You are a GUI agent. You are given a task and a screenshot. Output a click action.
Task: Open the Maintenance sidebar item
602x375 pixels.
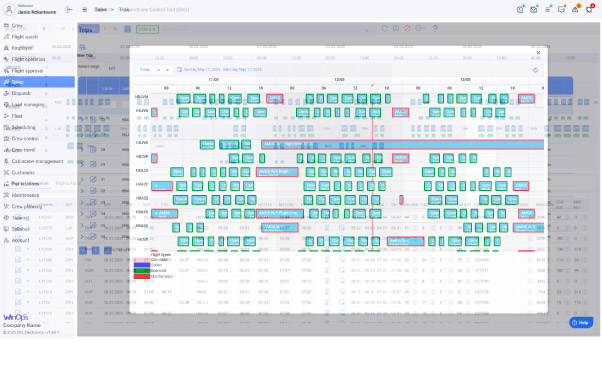25,195
